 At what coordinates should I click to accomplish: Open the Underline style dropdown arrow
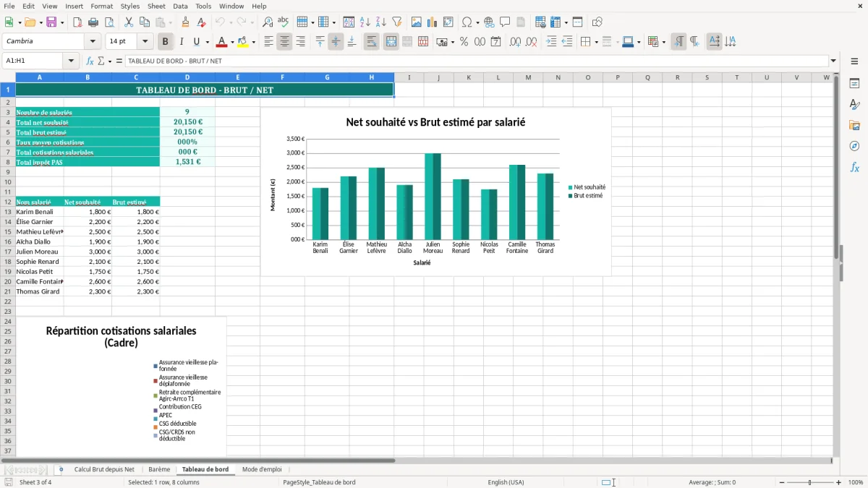pos(207,42)
